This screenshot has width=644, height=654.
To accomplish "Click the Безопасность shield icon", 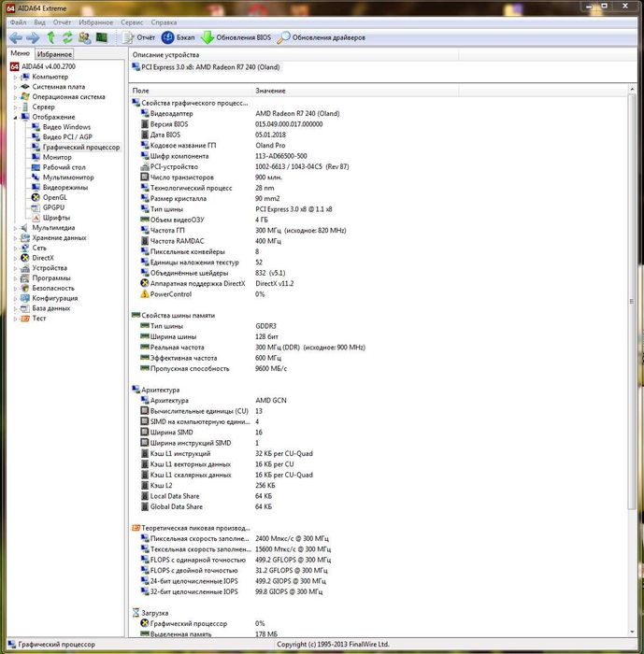I will (25, 288).
